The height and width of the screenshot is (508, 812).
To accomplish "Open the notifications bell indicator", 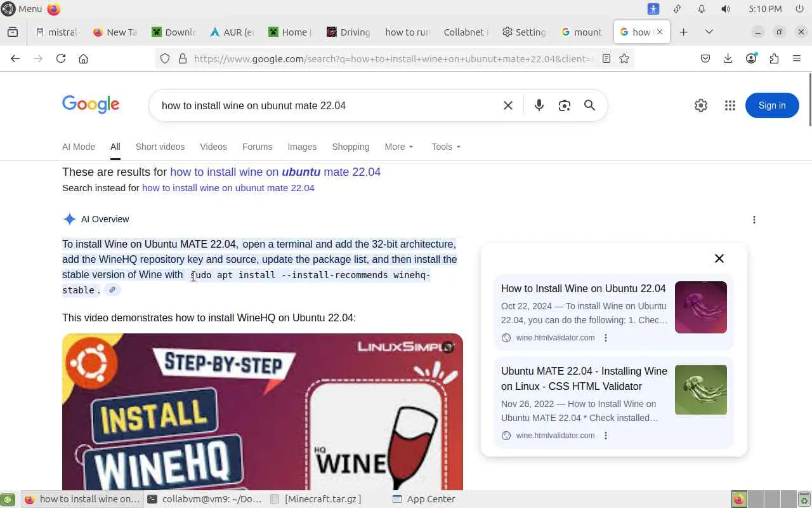I will coord(702,9).
